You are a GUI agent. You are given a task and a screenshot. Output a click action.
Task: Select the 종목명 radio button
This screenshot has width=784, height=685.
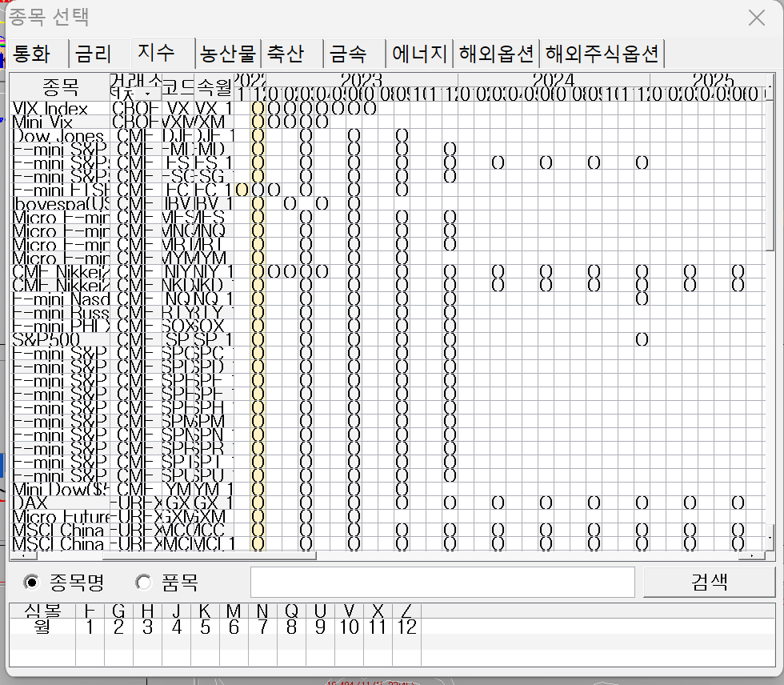(x=31, y=582)
